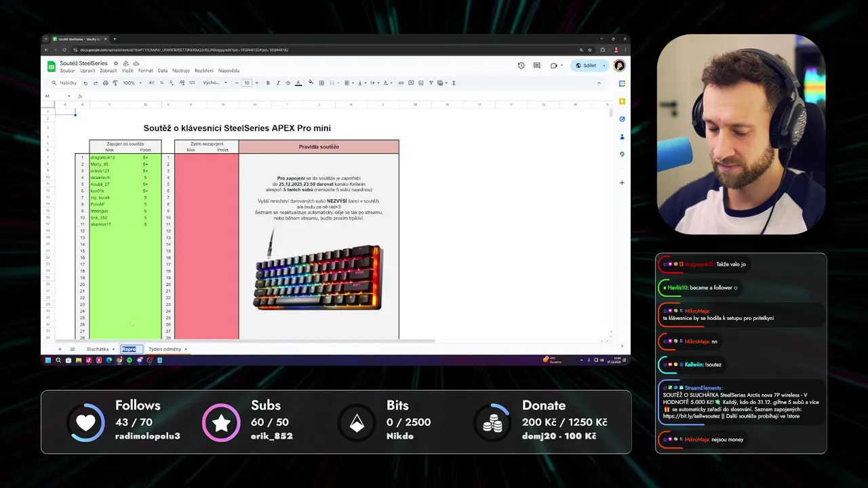This screenshot has width=868, height=488.
Task: Open the Google account avatar
Action: click(619, 66)
